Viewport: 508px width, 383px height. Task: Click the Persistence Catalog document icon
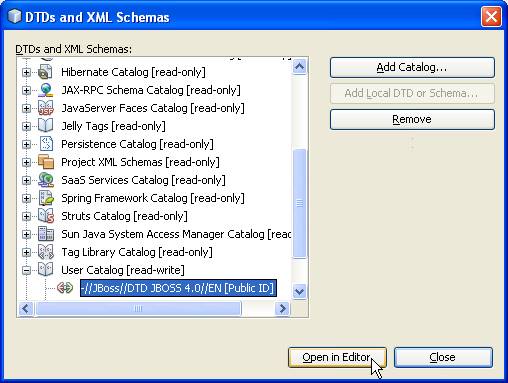(x=46, y=144)
